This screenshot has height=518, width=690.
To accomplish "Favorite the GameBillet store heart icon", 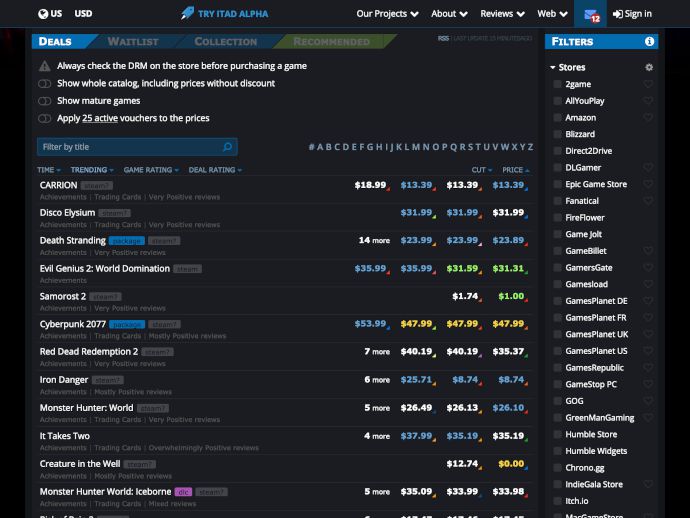I will coord(648,251).
